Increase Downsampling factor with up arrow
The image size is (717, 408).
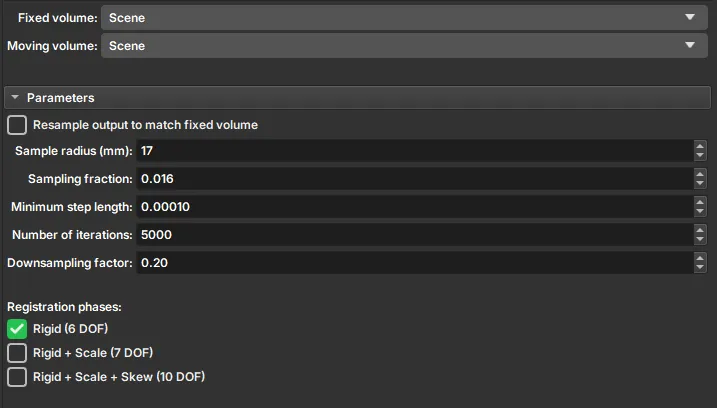coord(700,257)
